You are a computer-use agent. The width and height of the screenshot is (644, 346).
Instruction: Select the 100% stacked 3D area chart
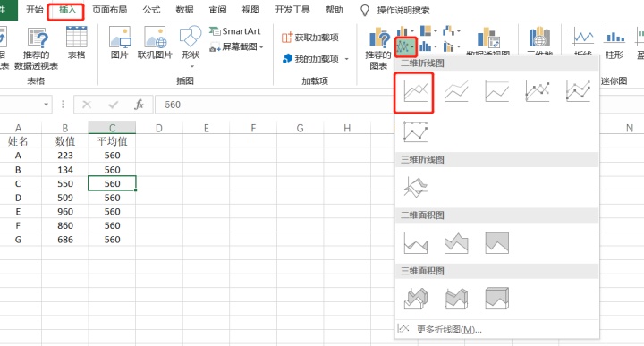496,299
